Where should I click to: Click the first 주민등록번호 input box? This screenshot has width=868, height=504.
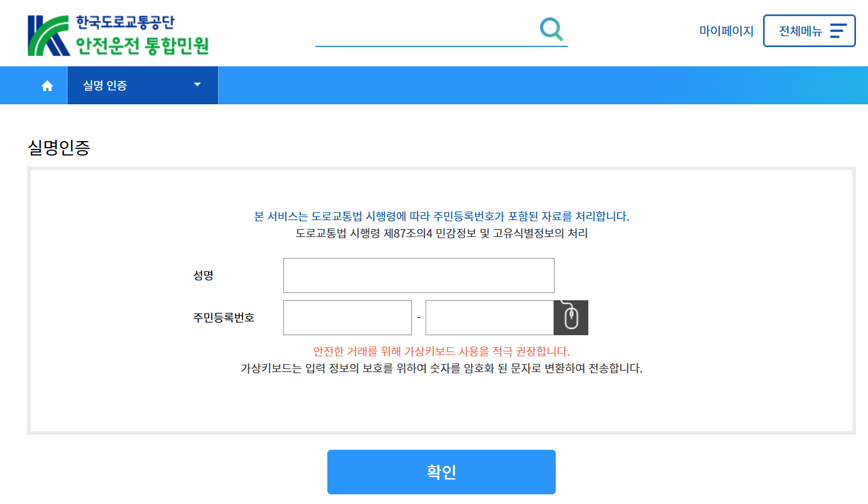(347, 317)
